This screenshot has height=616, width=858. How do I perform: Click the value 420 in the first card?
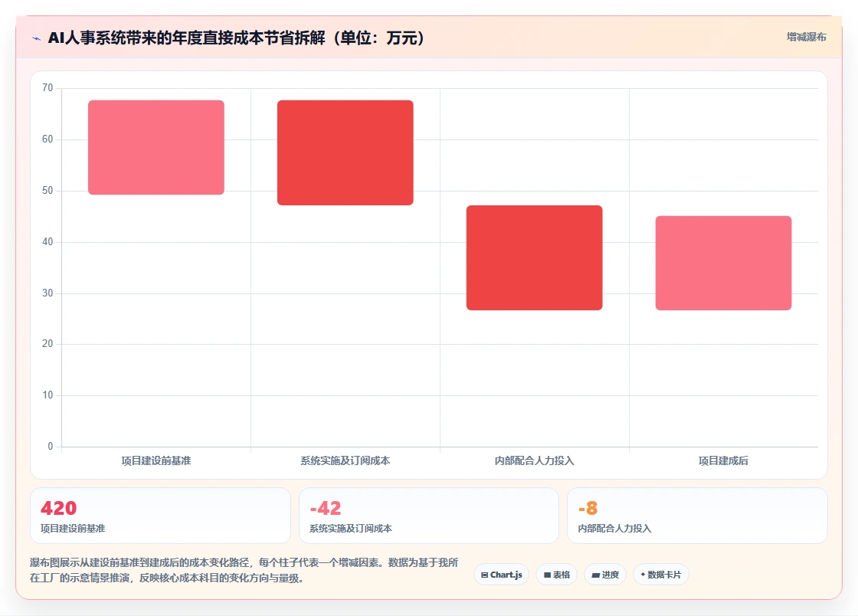pyautogui.click(x=58, y=508)
